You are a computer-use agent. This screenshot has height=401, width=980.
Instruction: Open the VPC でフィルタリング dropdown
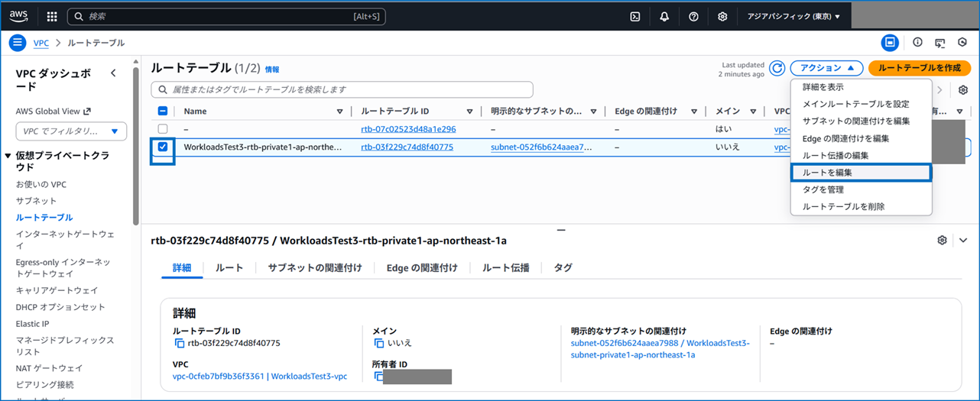point(71,131)
